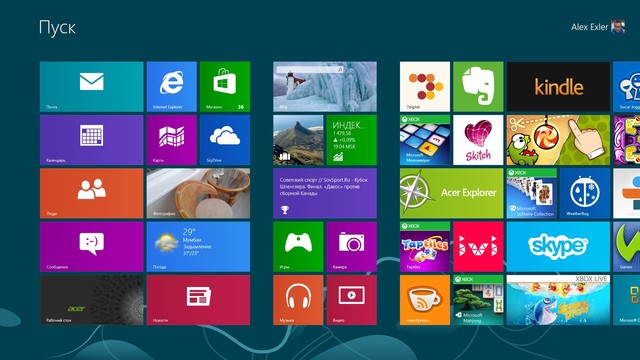Launch Microsoft Solitaire Collection tile
The height and width of the screenshot is (360, 640).
tap(531, 193)
